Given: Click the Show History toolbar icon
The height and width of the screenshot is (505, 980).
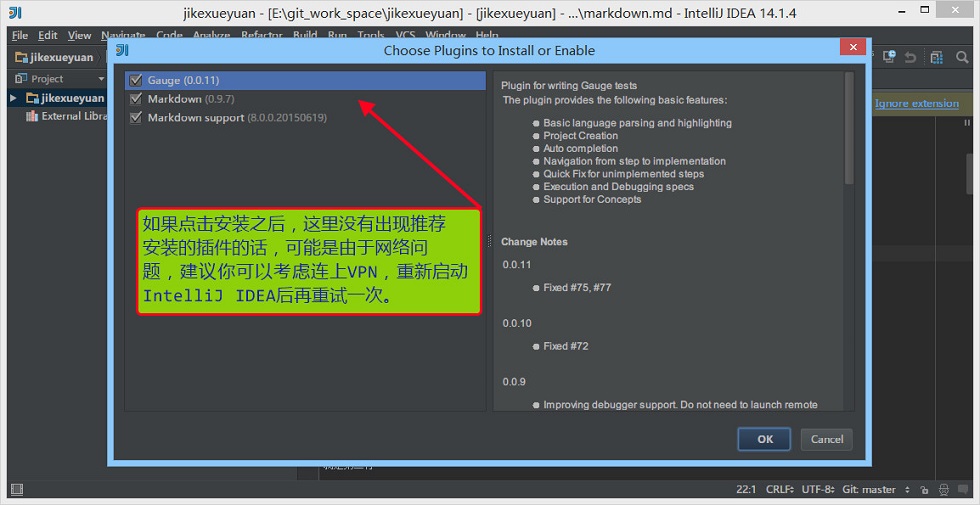Looking at the screenshot, I should click(x=889, y=57).
